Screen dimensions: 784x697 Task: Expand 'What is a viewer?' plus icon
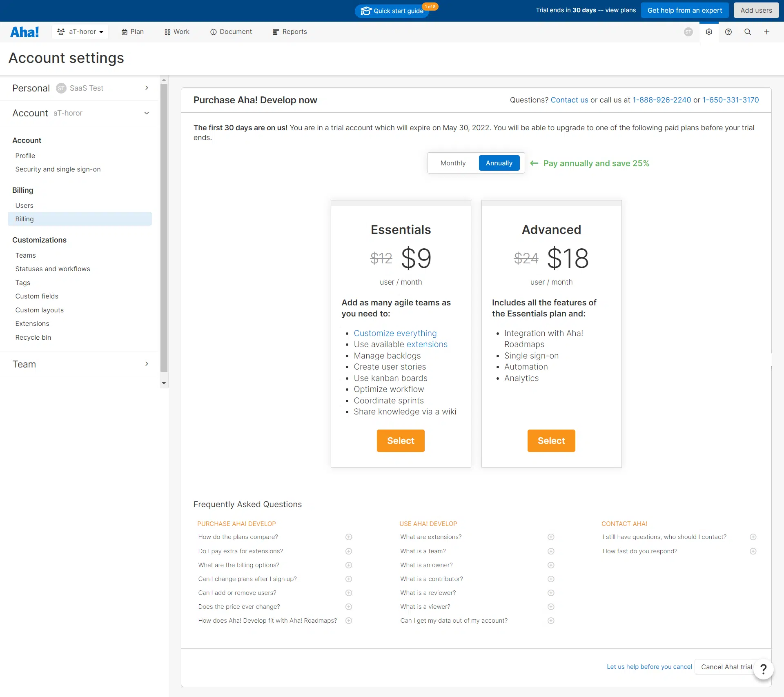[551, 607]
